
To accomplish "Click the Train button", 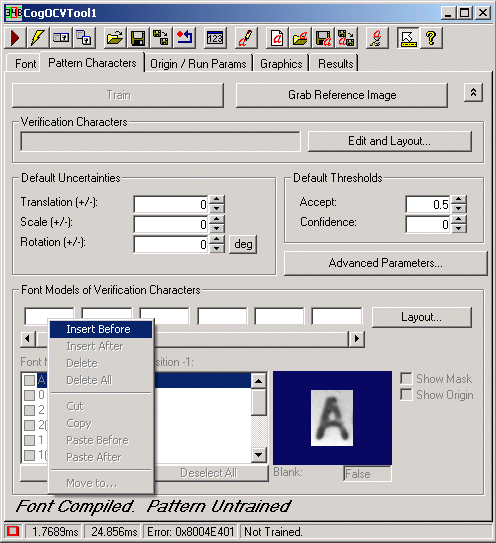I will 118,95.
